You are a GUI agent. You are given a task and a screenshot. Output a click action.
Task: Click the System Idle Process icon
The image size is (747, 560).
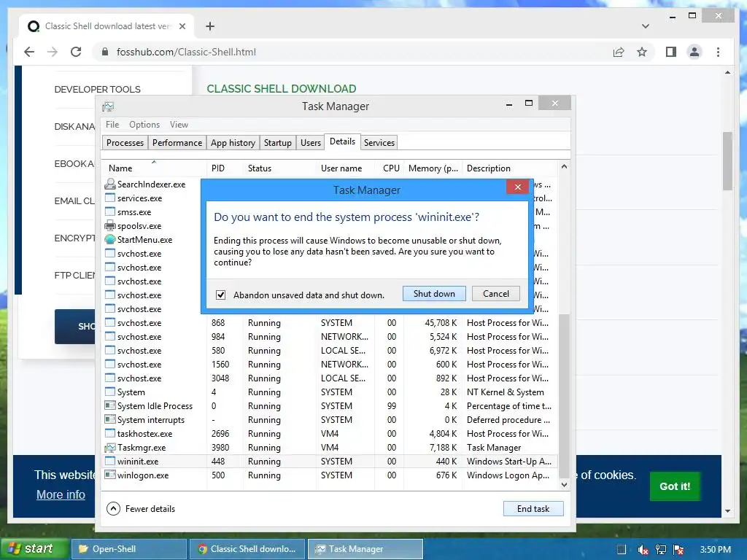point(110,405)
